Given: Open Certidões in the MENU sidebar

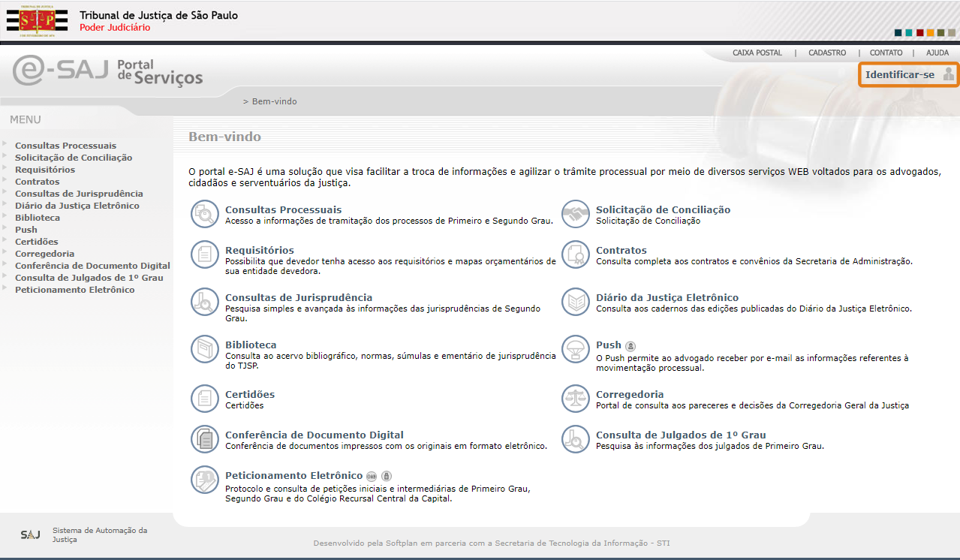Looking at the screenshot, I should pos(36,242).
